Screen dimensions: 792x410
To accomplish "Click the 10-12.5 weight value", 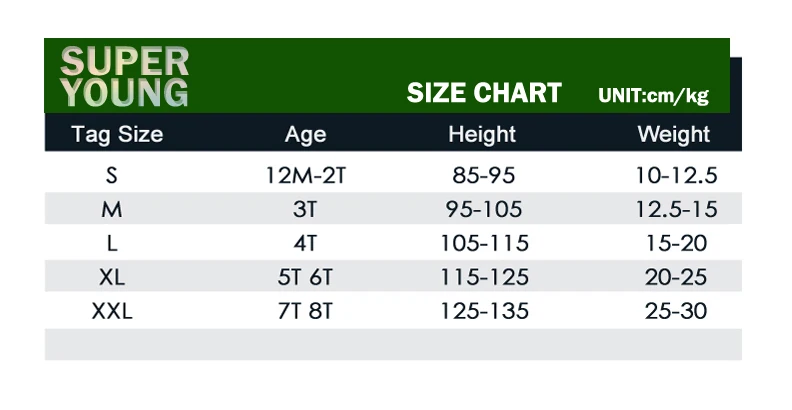I will pyautogui.click(x=676, y=176).
